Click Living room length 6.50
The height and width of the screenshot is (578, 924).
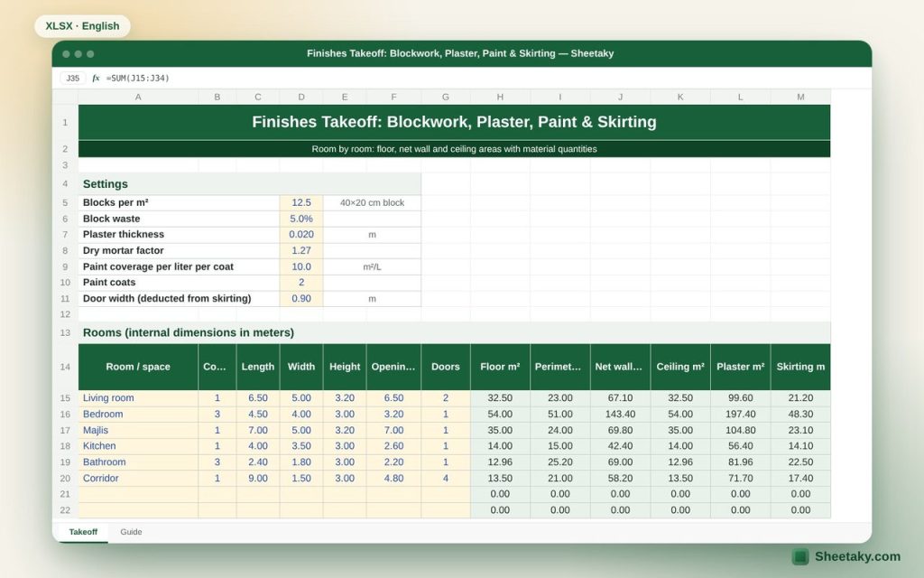[x=257, y=398]
